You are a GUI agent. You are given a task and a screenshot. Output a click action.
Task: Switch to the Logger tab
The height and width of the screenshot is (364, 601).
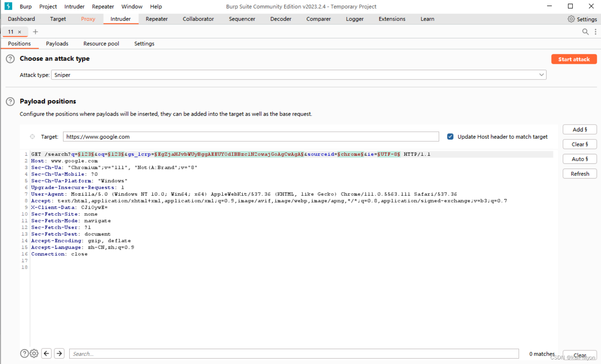355,19
